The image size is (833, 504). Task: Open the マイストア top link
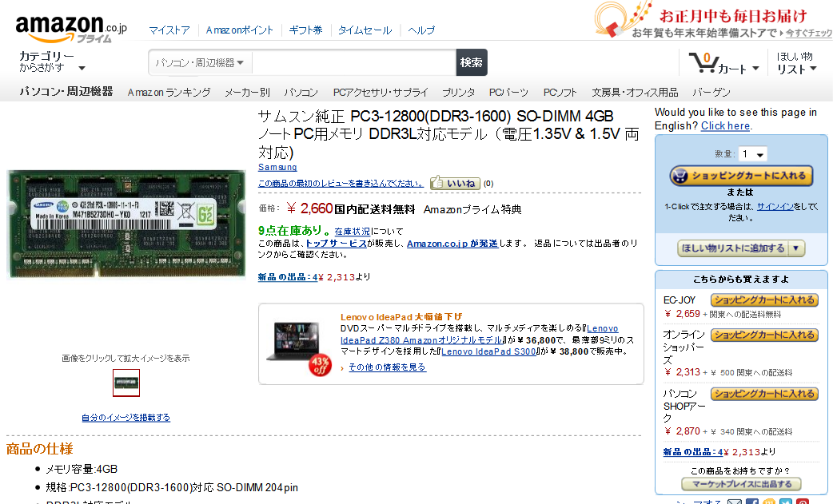[169, 30]
